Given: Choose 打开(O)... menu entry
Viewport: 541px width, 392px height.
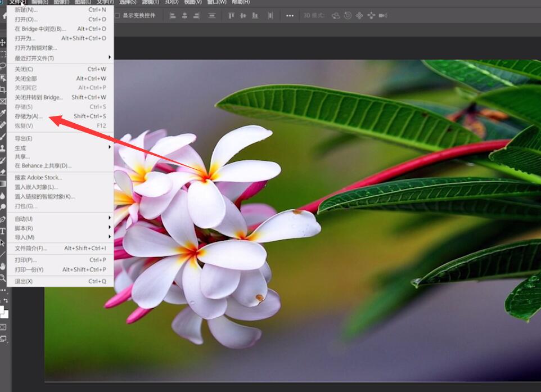Looking at the screenshot, I should coord(60,19).
